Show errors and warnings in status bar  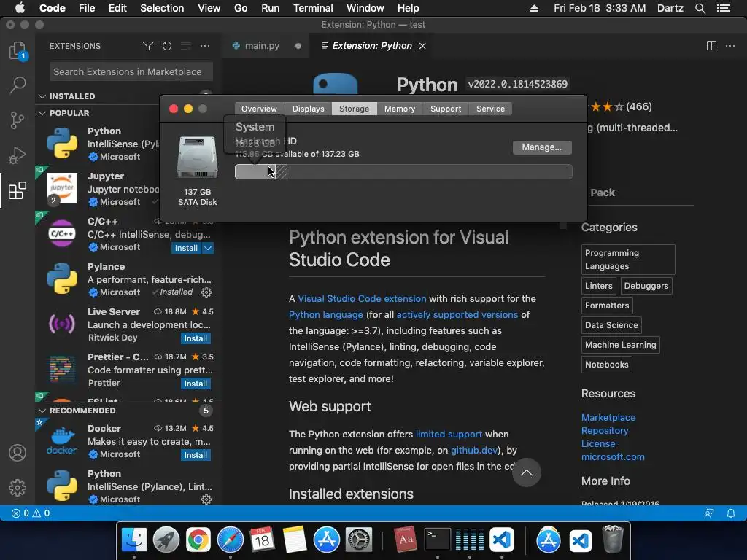[31, 513]
